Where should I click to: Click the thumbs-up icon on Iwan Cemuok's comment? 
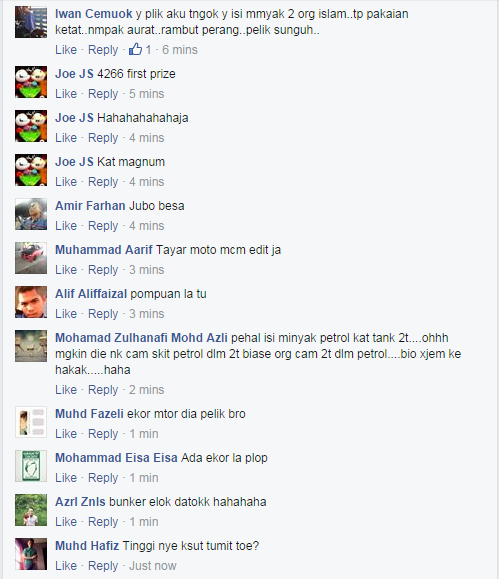135,49
